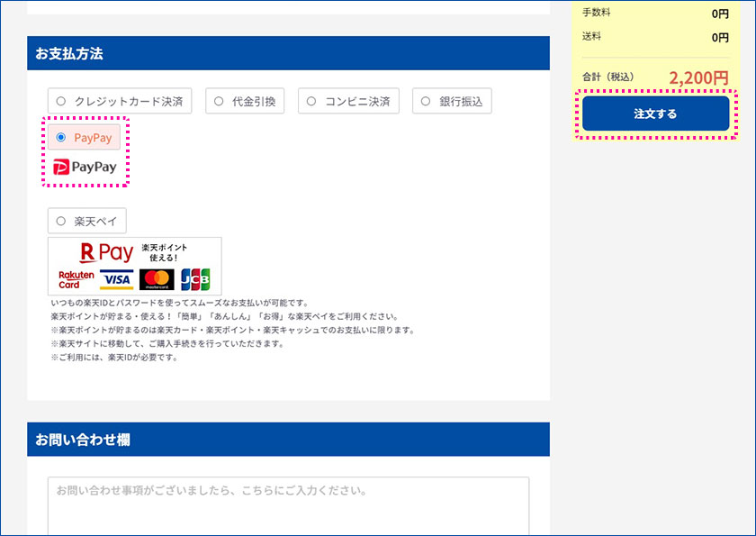
Task: Choose 代金引換 payment method
Action: coord(245,101)
